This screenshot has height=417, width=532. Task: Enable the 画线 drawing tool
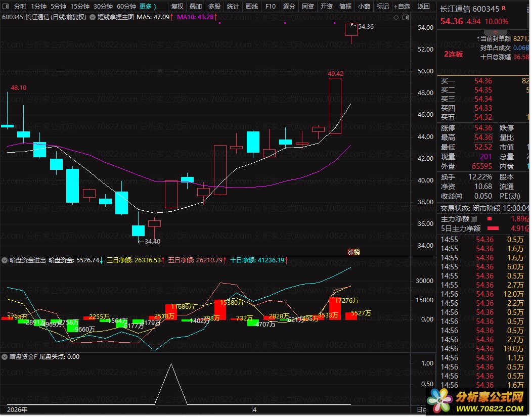[251, 6]
